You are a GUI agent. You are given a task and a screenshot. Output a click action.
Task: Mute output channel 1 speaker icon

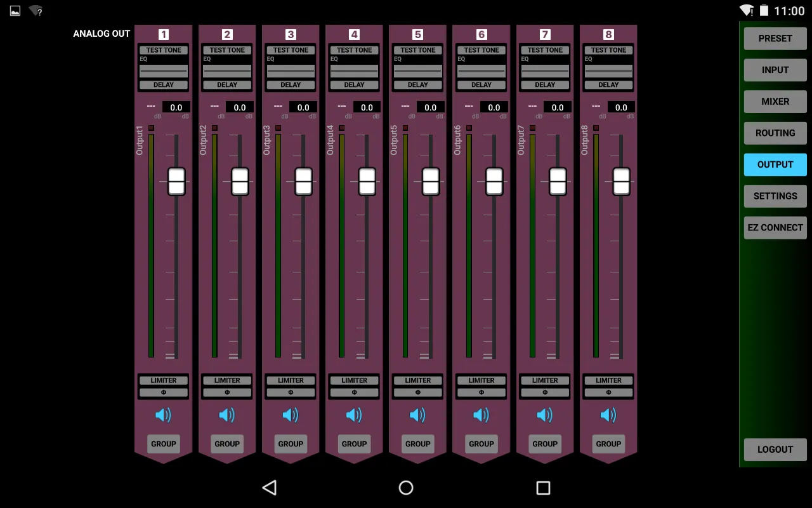(x=163, y=415)
